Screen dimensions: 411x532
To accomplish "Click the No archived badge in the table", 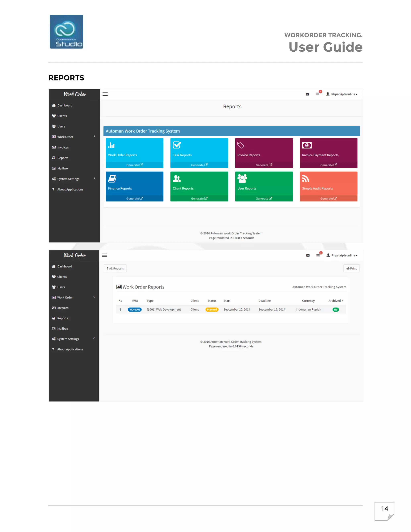I will click(336, 310).
